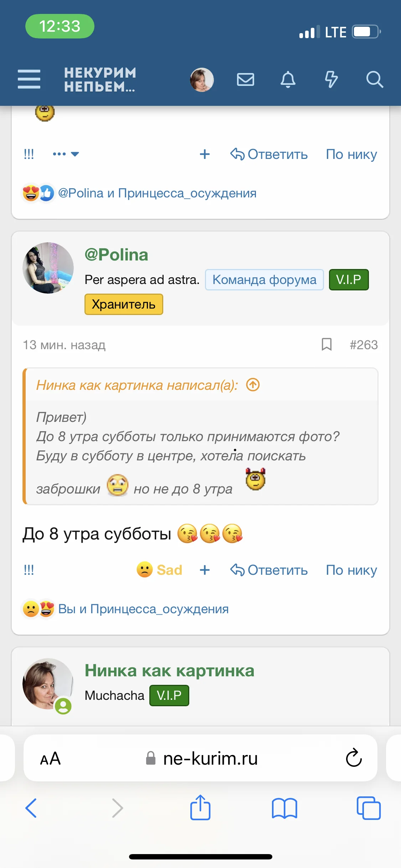Open the AA text size menu
This screenshot has width=401, height=868.
pos(50,758)
